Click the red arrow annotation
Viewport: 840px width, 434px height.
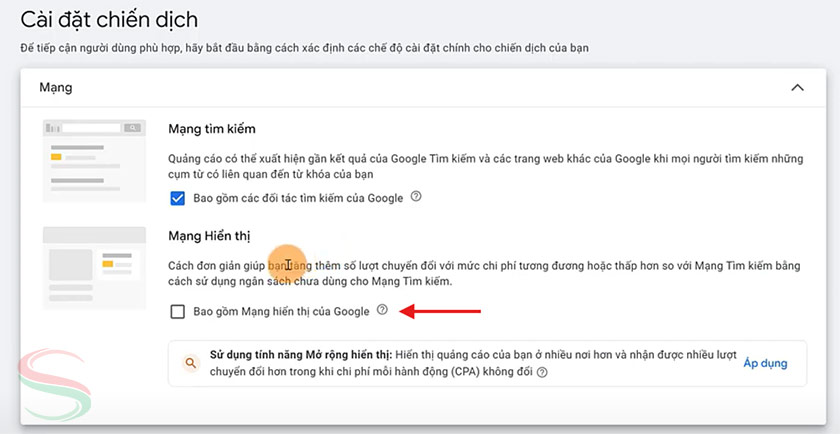pyautogui.click(x=440, y=312)
